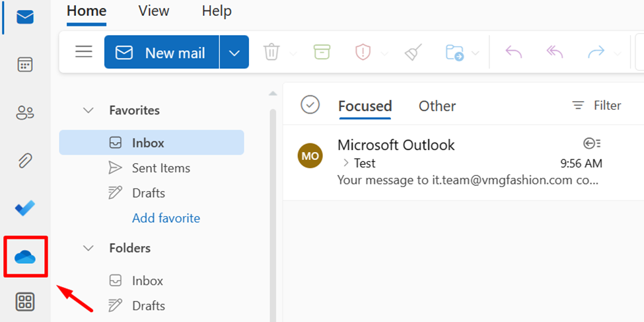The image size is (644, 322).
Task: Open the Mail app in sidebar
Action: click(x=25, y=17)
